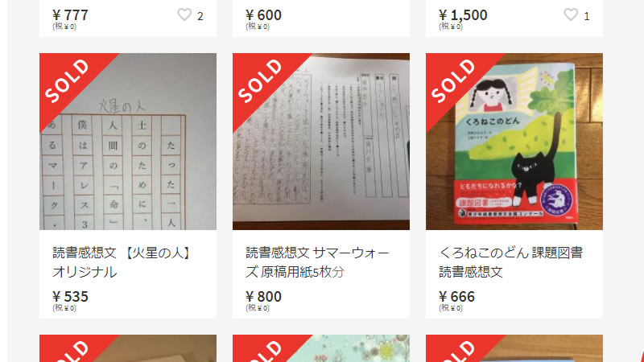Click the ¥1,500 price in top row
Image resolution: width=644 pixels, height=362 pixels.
(463, 14)
